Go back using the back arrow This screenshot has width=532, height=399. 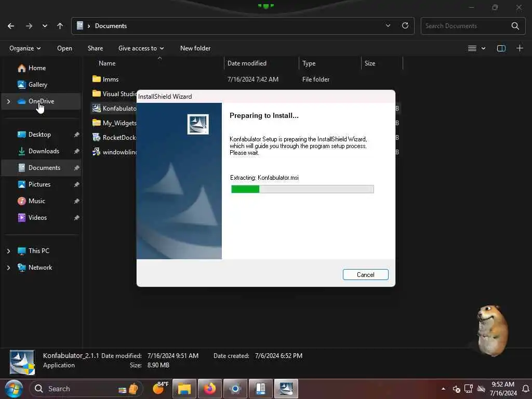click(11, 26)
